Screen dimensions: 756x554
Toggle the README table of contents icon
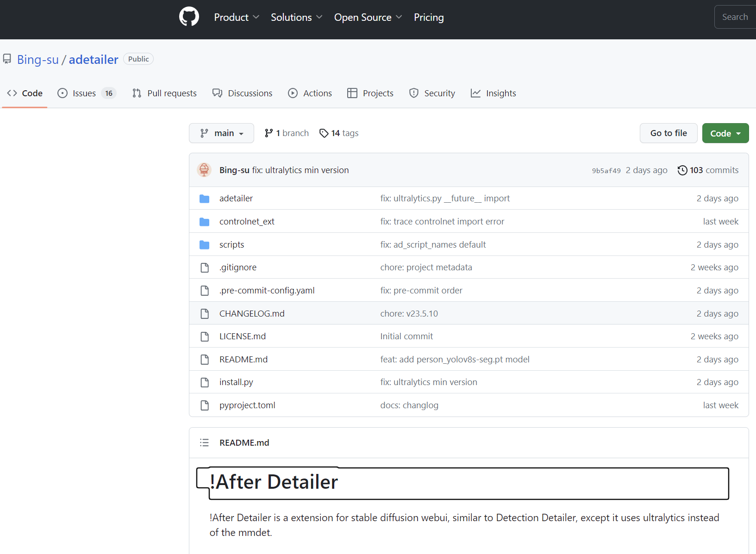click(204, 442)
